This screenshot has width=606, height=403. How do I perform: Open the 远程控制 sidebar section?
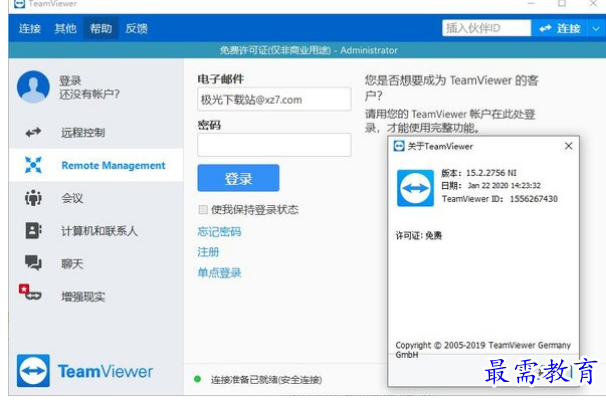click(96, 132)
